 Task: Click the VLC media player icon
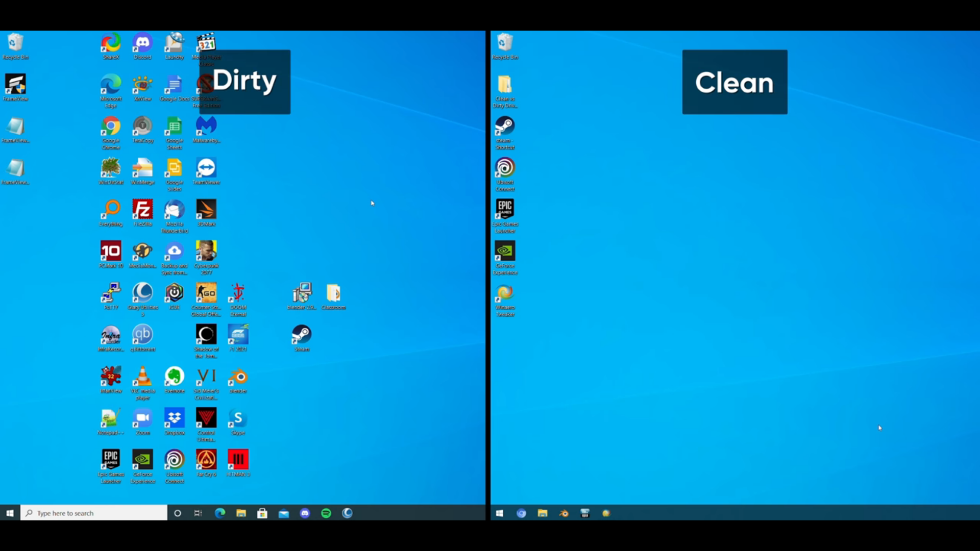pyautogui.click(x=142, y=377)
